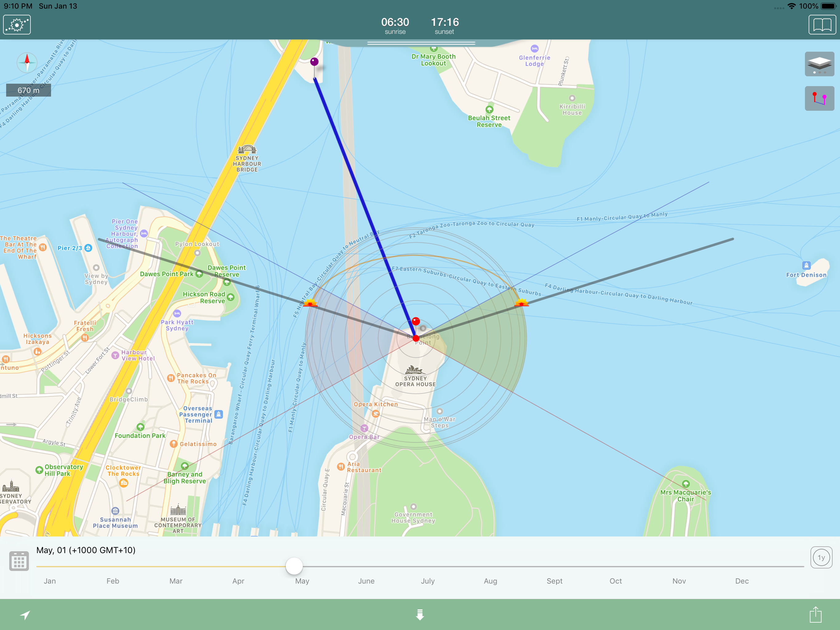
Task: Collapse panel with bottom down-arrow icon
Action: coord(420,614)
